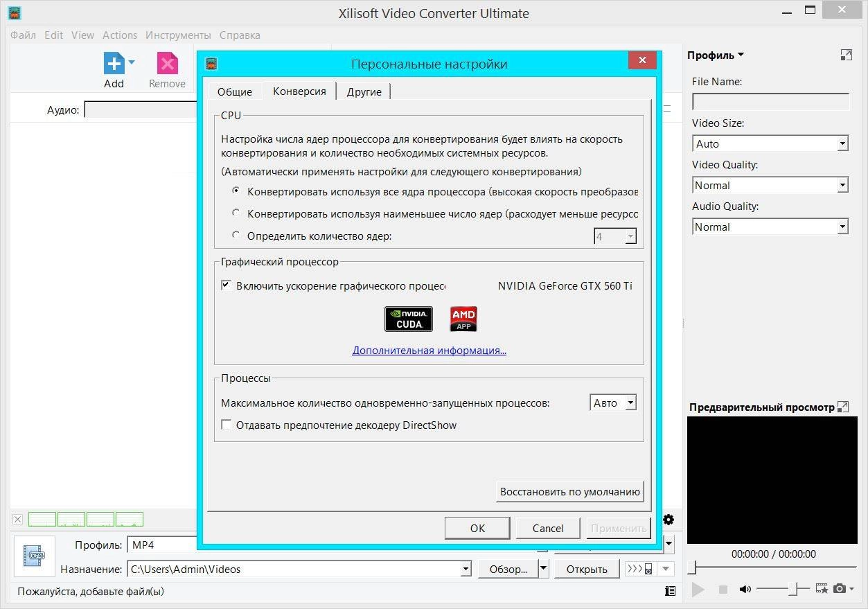Click Восстановить по умолчанию button
This screenshot has width=868, height=609.
pyautogui.click(x=570, y=492)
